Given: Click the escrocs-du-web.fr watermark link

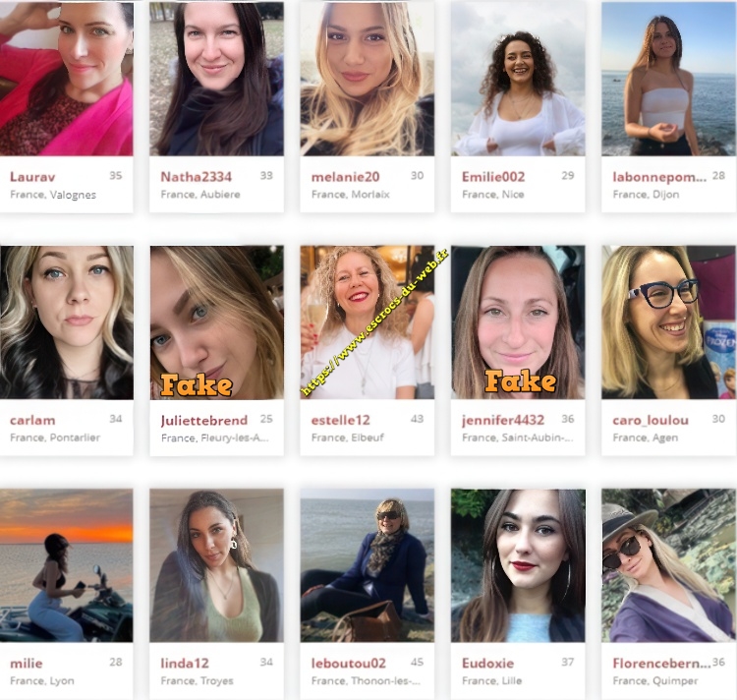Looking at the screenshot, I should (x=374, y=322).
